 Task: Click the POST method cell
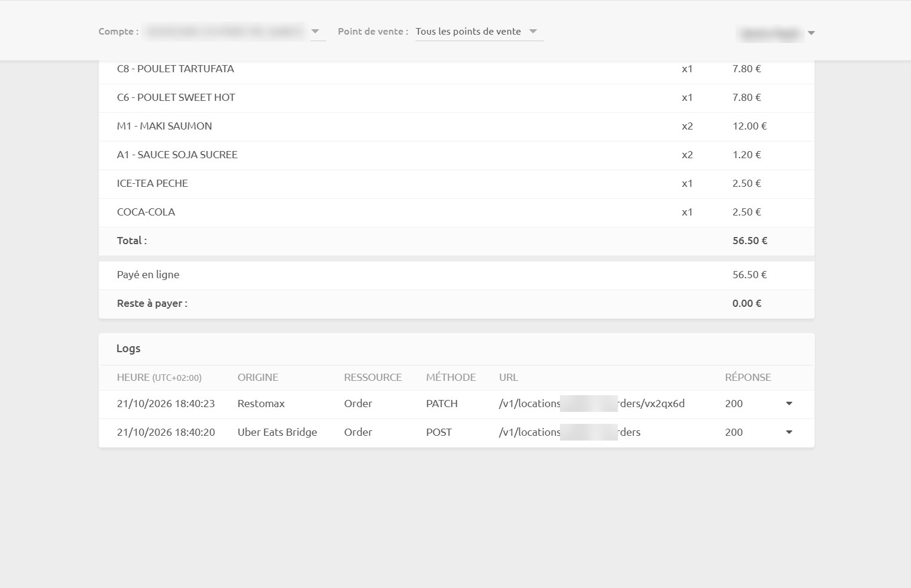pos(439,432)
